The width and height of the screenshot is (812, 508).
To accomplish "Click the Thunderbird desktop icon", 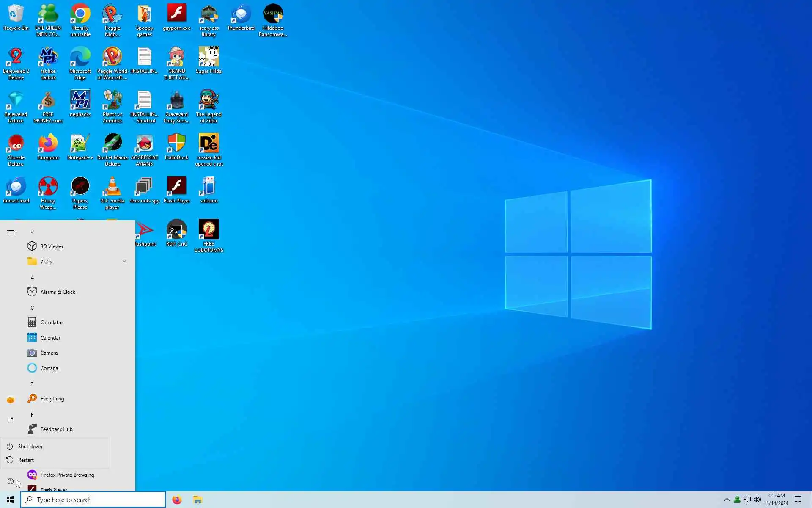I will click(x=241, y=14).
